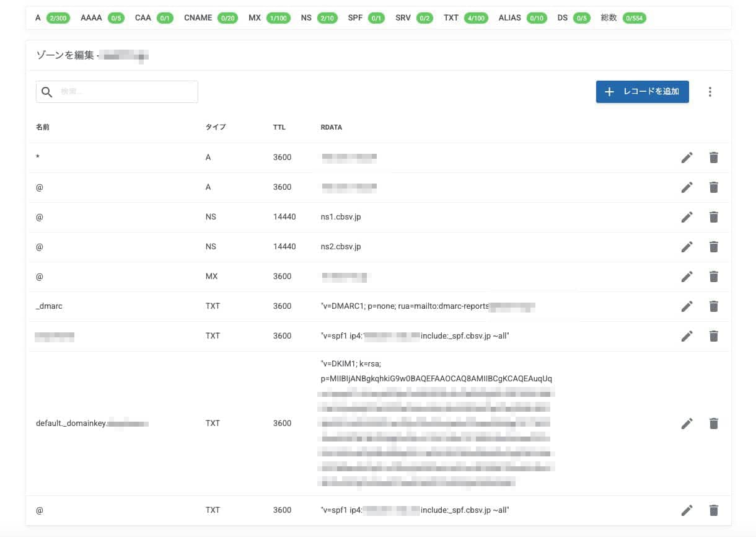The image size is (756, 537).
Task: Click the ns1.cbsv.jp RDATA value
Action: coord(341,217)
